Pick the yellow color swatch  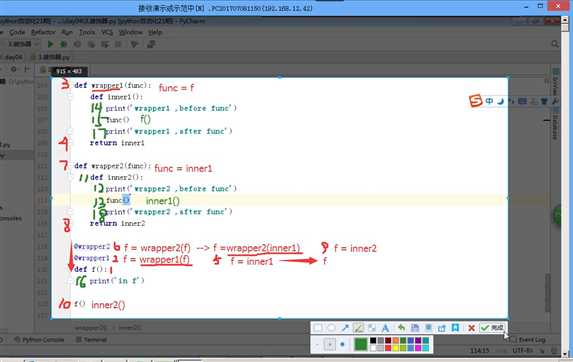pos(395,348)
